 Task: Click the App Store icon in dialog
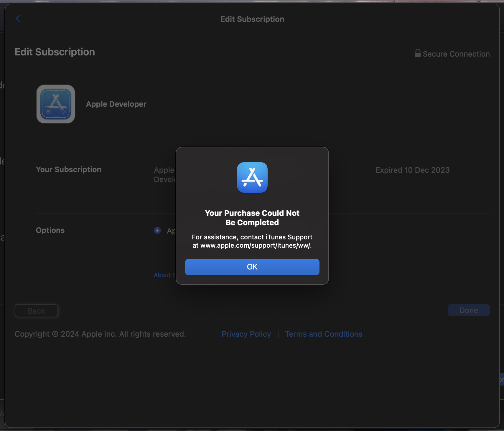(x=252, y=177)
